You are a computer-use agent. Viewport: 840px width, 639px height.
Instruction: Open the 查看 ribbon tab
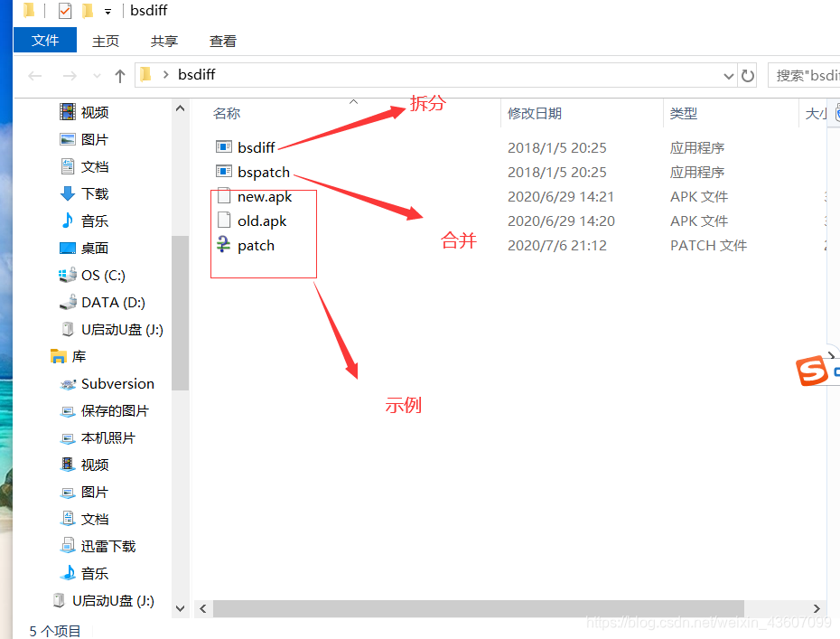[x=223, y=41]
